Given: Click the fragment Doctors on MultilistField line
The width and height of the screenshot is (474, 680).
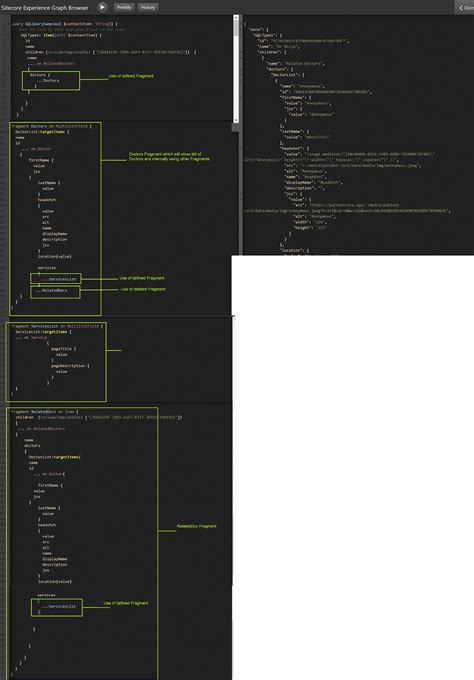Looking at the screenshot, I should (x=52, y=126).
